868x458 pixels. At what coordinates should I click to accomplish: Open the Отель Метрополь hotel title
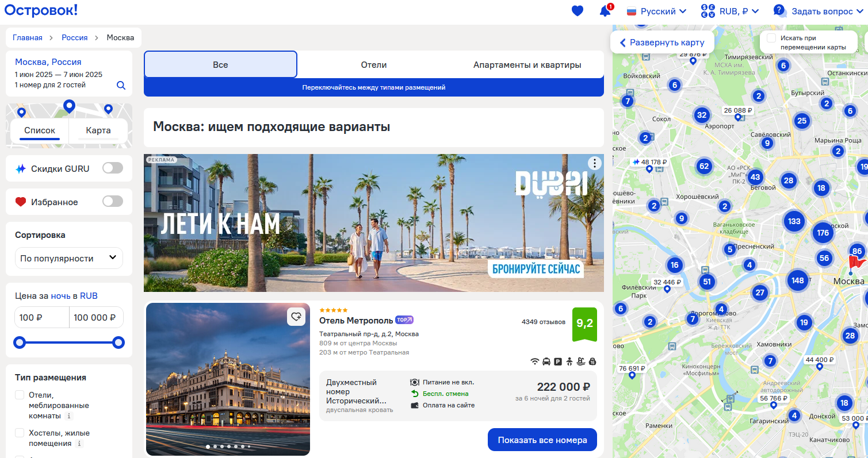tap(356, 320)
